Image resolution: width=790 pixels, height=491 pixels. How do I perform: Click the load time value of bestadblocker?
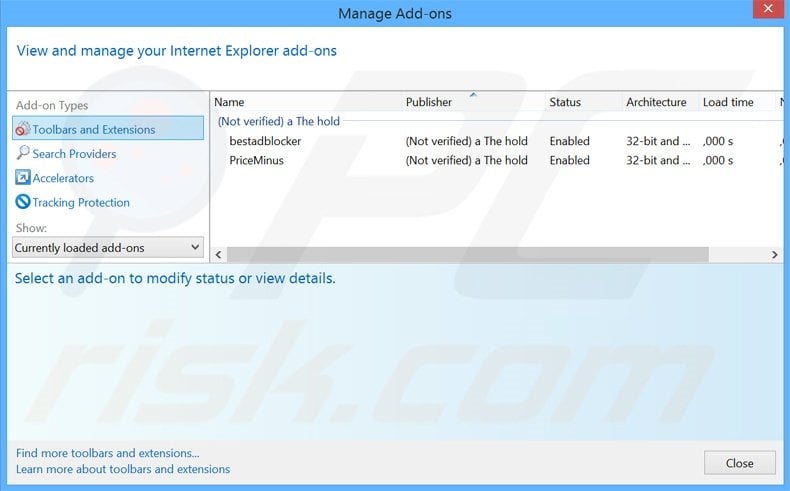718,141
